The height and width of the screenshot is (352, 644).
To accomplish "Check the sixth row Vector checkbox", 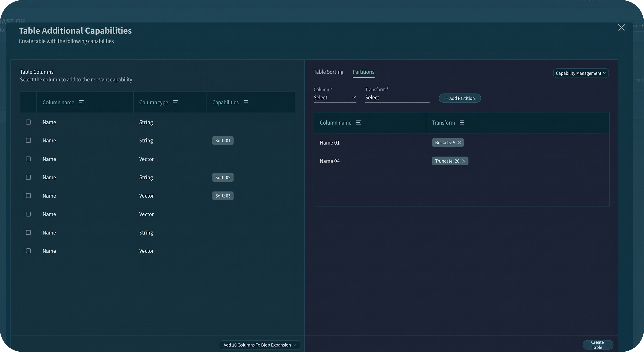I will click(x=29, y=214).
